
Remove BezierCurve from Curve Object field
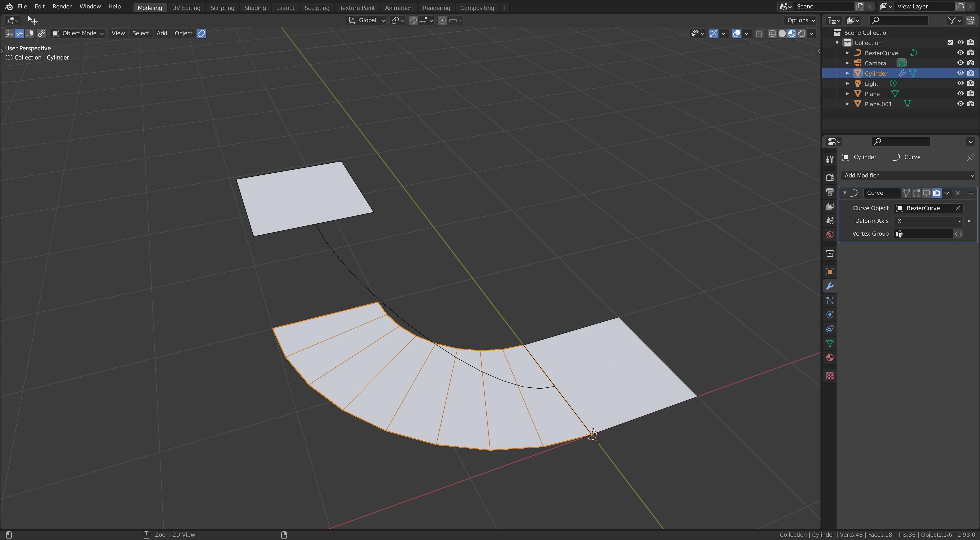click(x=958, y=208)
